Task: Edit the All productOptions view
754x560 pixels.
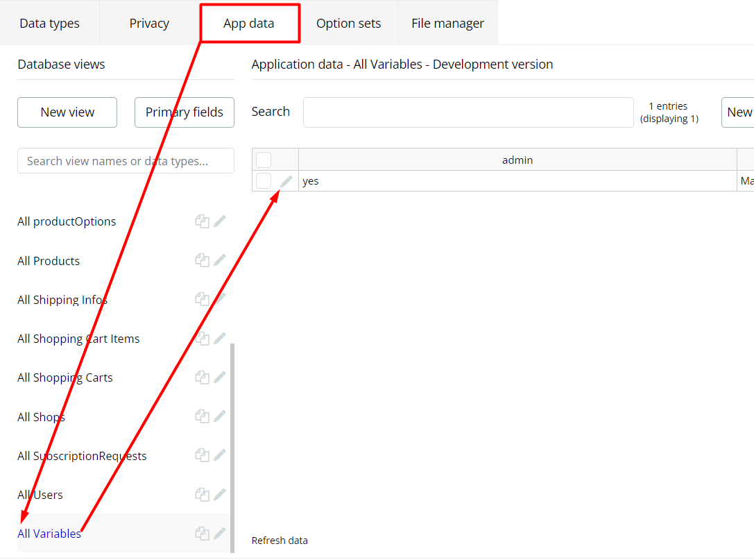Action: pyautogui.click(x=220, y=221)
